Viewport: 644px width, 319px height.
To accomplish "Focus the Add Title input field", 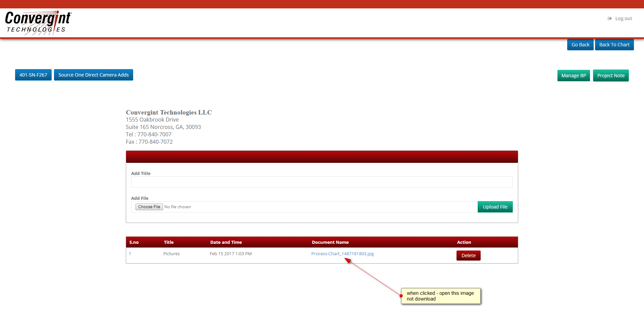I will (322, 182).
